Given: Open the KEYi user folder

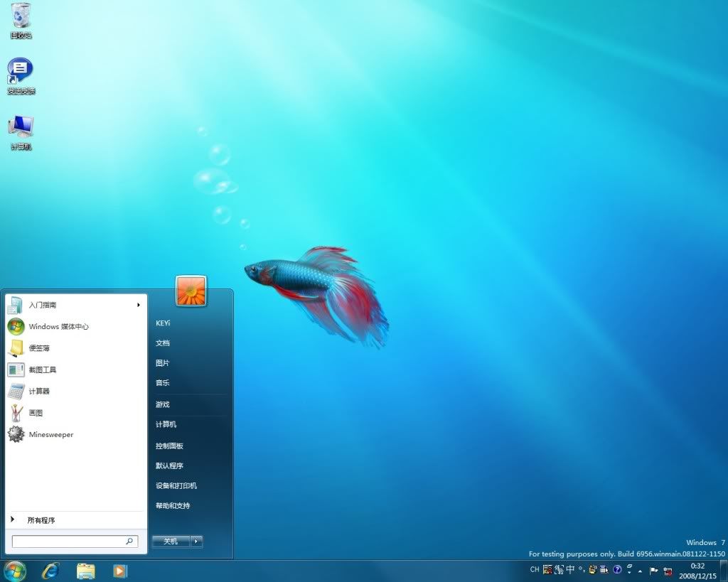Looking at the screenshot, I should click(163, 323).
